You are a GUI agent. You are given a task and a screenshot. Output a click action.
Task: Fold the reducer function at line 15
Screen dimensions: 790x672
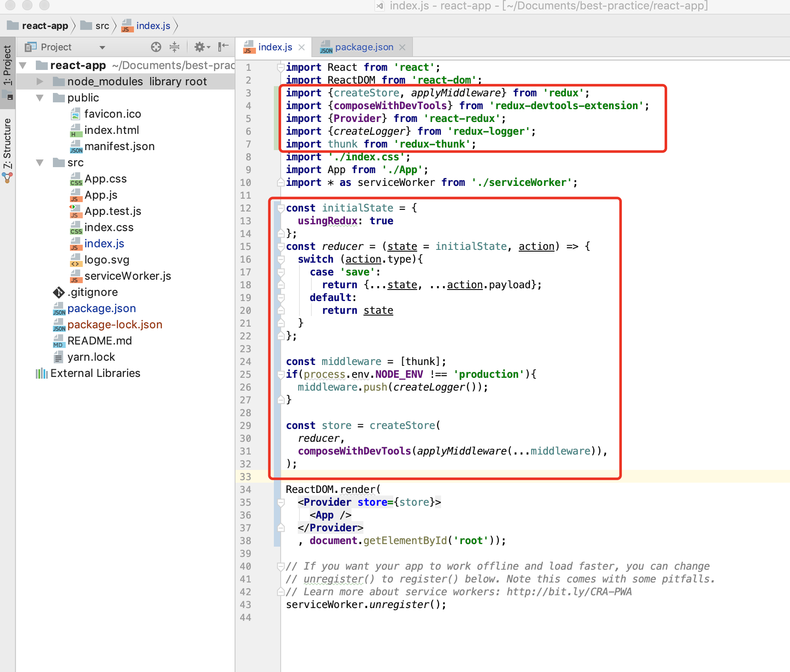coord(281,246)
